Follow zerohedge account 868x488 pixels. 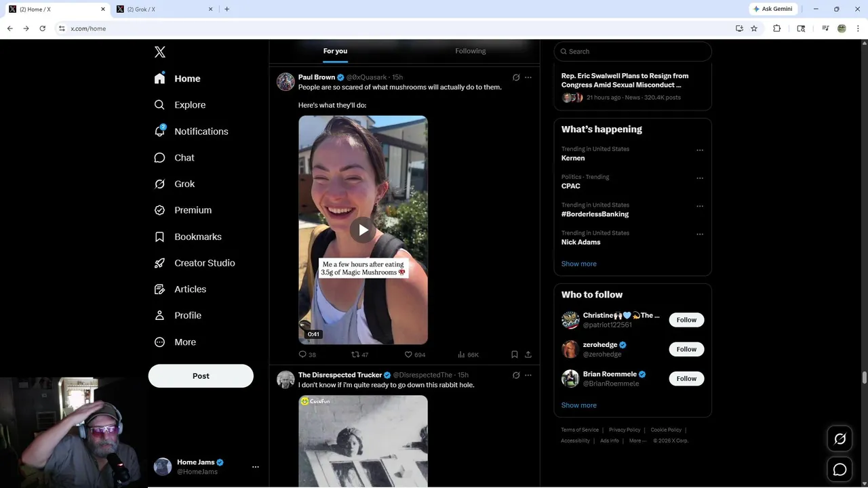[686, 349]
